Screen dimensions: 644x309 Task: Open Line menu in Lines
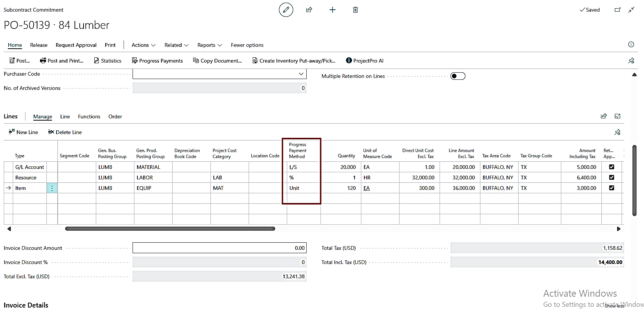[65, 116]
